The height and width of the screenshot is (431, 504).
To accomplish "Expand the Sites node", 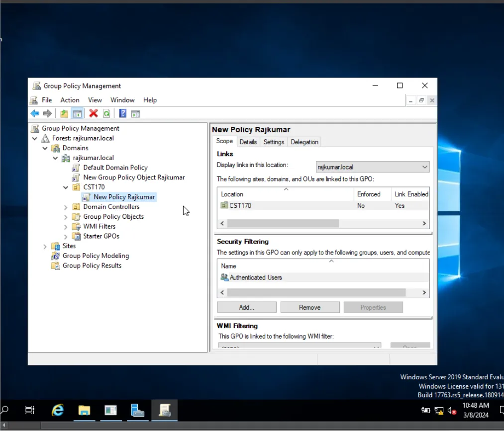I will point(45,247).
